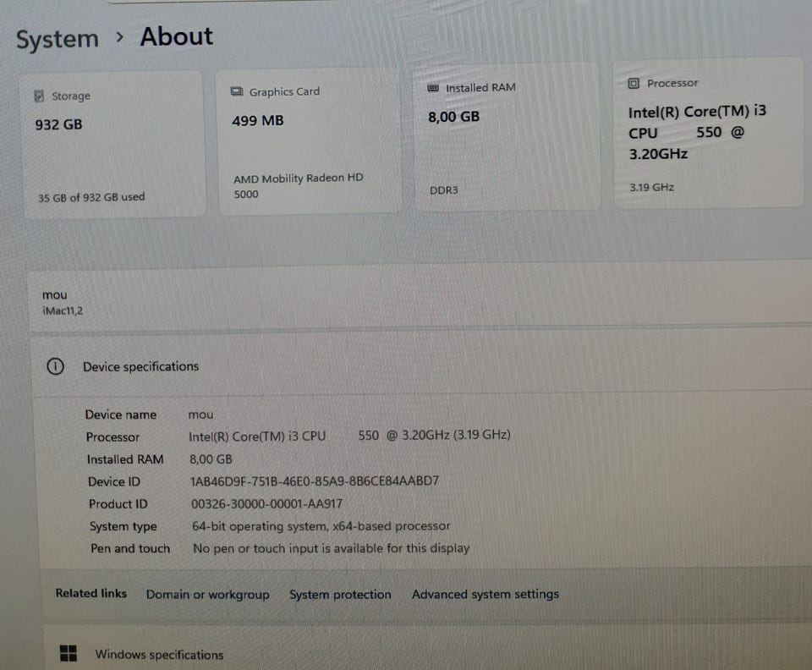This screenshot has width=812, height=670.
Task: Click the 'No pen or touch input' value
Action: coord(332,548)
